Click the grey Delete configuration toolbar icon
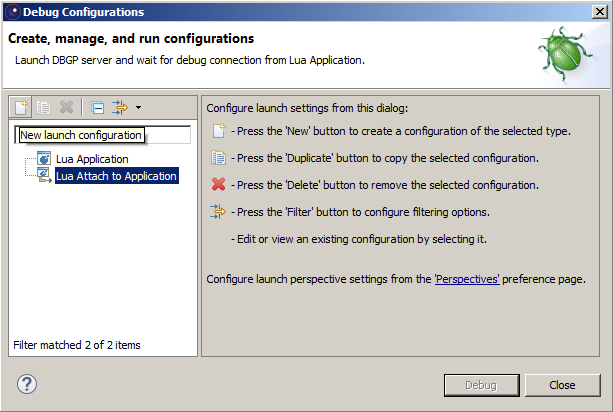Screen dimensions: 613x412 pyautogui.click(x=66, y=107)
